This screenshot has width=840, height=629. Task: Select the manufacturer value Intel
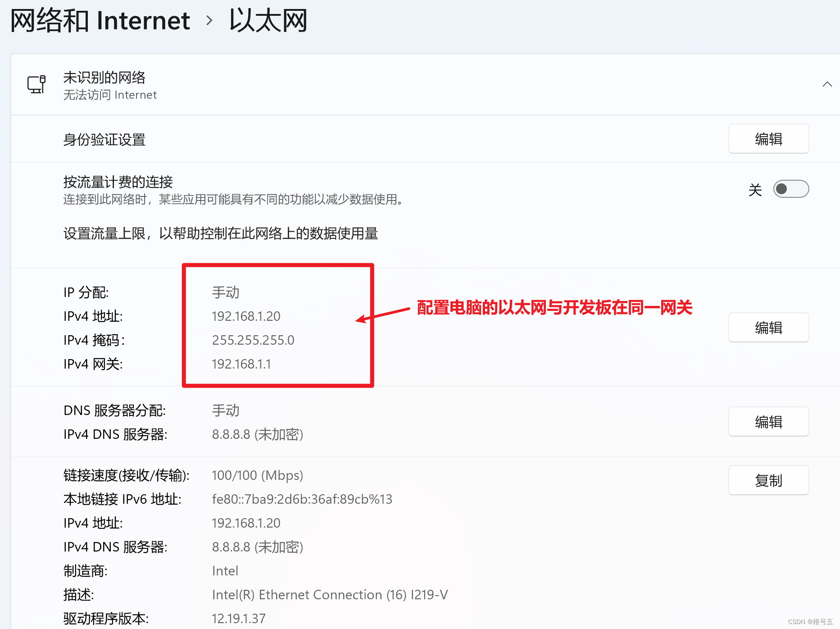coord(225,571)
